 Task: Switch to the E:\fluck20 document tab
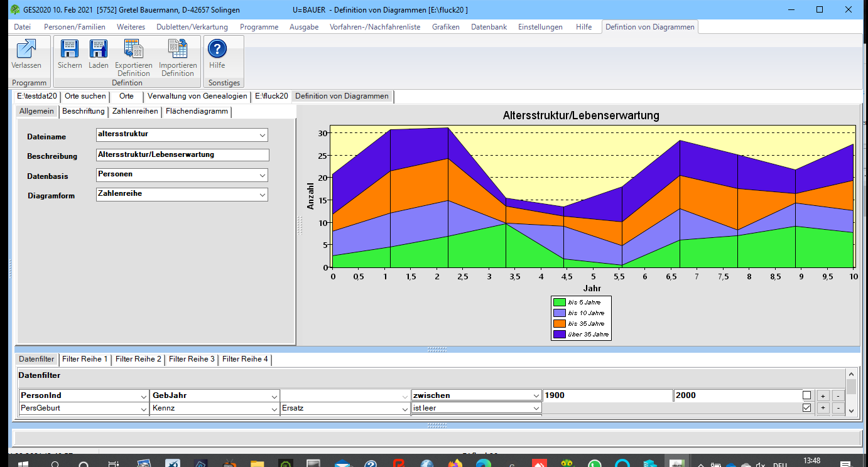coord(271,96)
